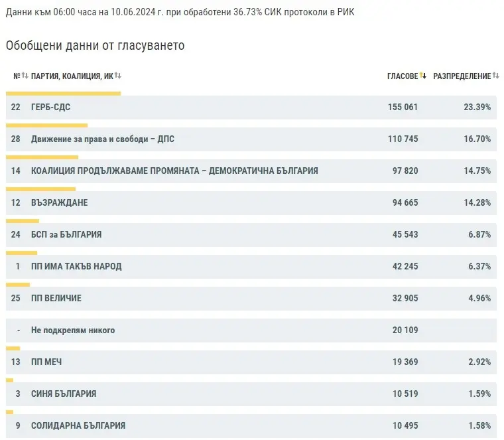Select Движение за права и свободи – ДПС
Screen dimensions: 504x440
103,139
